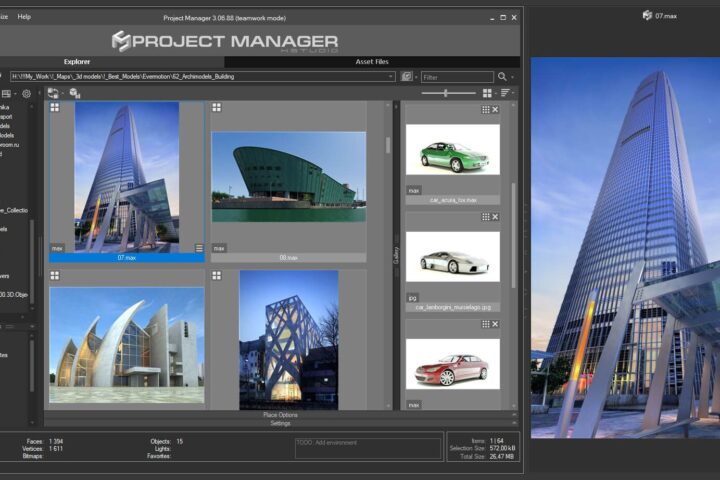Expand the Place Options panel

(x=281, y=414)
